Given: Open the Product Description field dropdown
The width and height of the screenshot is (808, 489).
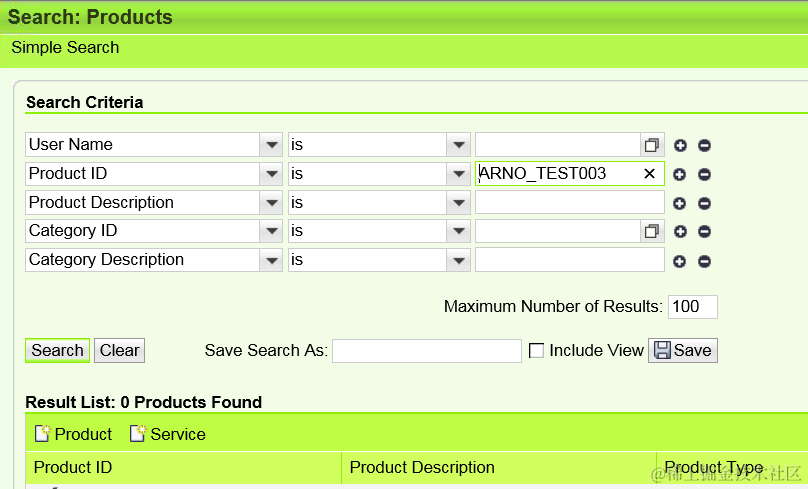Looking at the screenshot, I should tap(271, 203).
